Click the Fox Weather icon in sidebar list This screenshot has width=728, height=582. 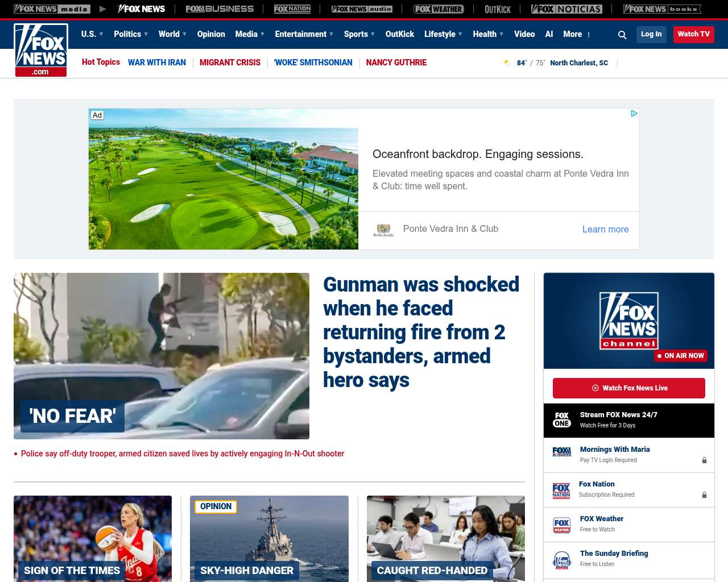click(x=562, y=525)
